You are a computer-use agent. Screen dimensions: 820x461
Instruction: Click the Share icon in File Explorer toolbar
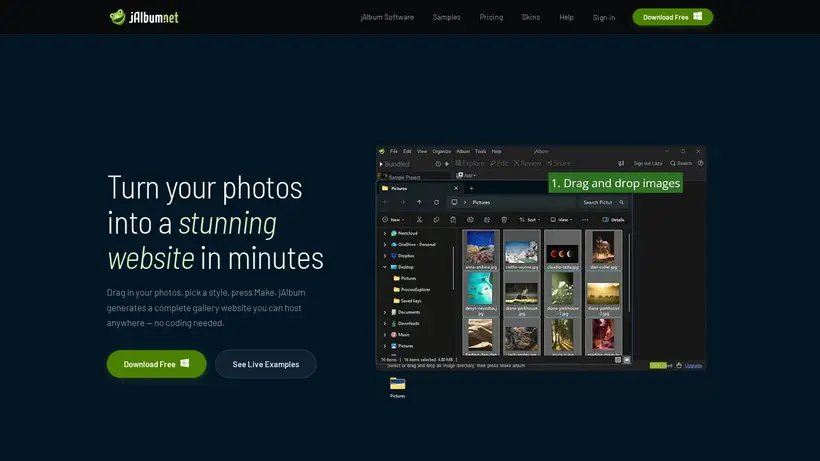(x=487, y=220)
